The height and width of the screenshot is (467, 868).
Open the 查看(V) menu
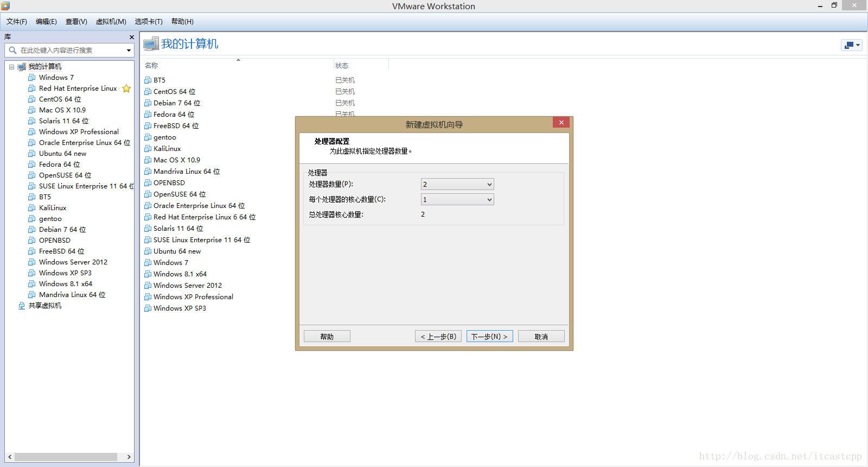76,22
